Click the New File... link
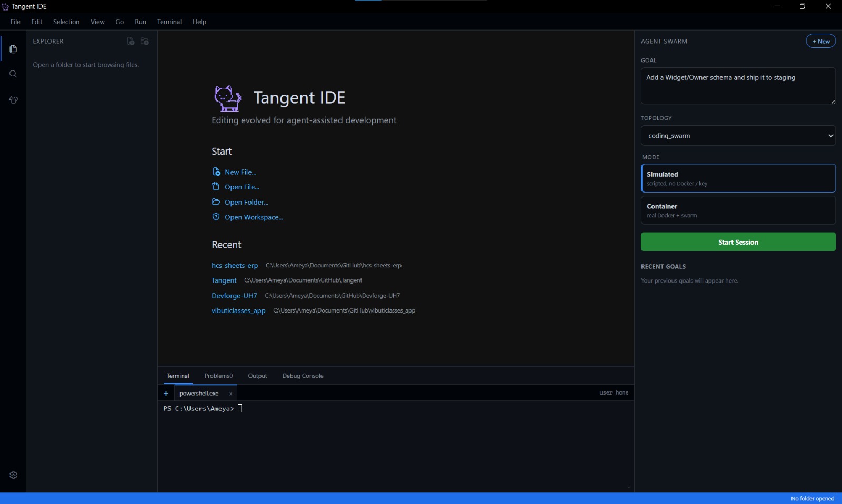The image size is (842, 504). pyautogui.click(x=240, y=172)
